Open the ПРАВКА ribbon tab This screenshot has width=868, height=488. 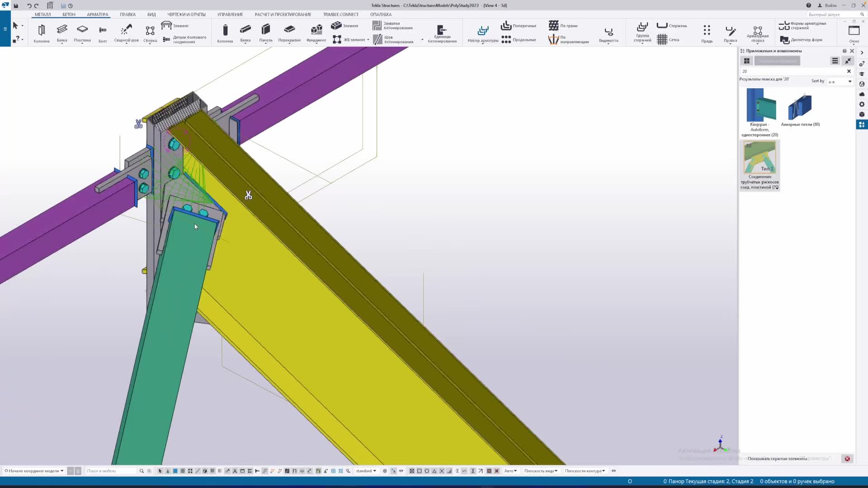[x=127, y=14]
